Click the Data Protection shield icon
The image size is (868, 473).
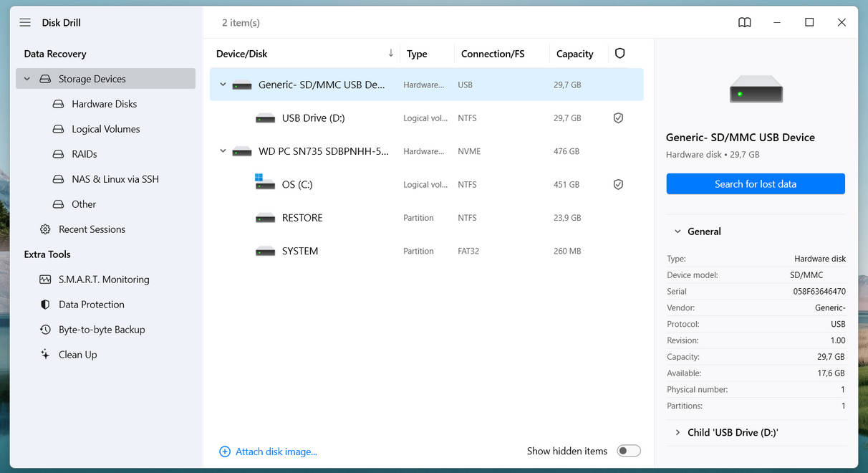coord(45,305)
